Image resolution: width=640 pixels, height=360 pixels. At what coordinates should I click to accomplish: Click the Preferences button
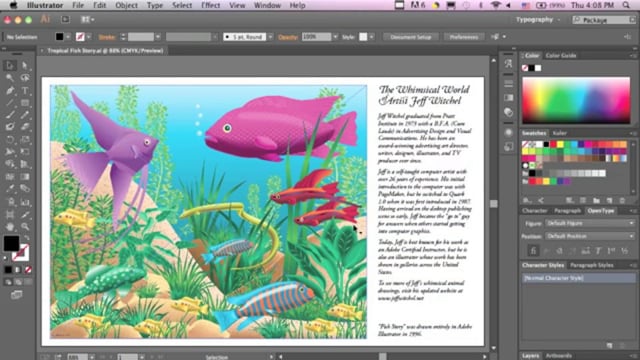click(464, 37)
